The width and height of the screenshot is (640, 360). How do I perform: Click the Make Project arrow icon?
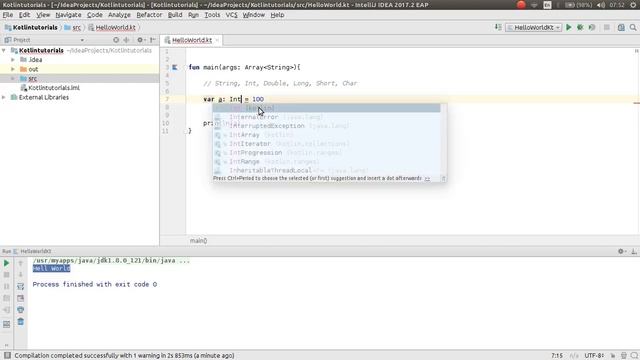click(498, 27)
